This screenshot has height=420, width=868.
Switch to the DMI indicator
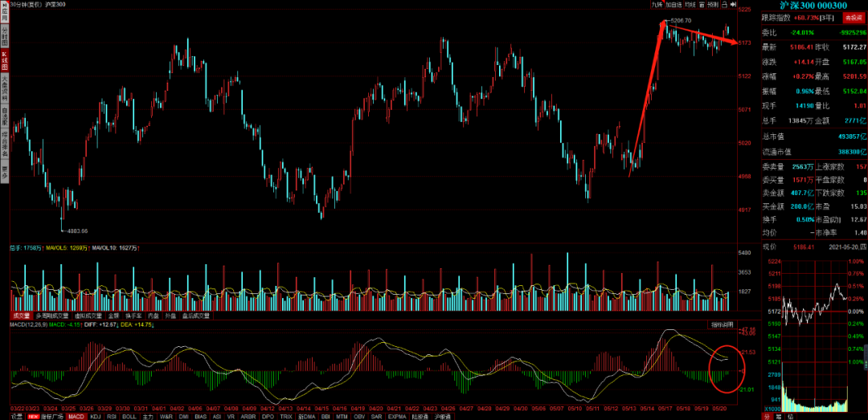[184, 416]
